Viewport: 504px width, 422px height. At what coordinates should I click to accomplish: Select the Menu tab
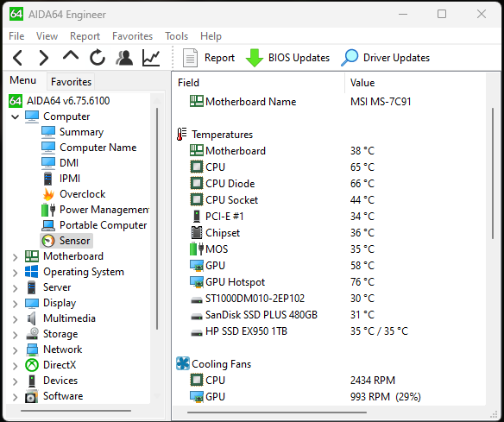coord(22,80)
